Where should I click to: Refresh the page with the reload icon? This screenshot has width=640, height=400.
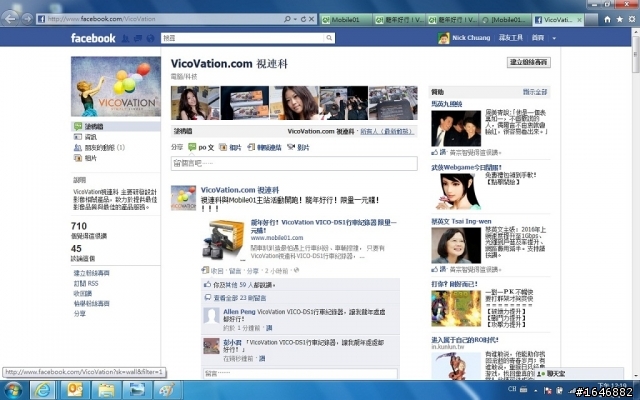coord(303,19)
